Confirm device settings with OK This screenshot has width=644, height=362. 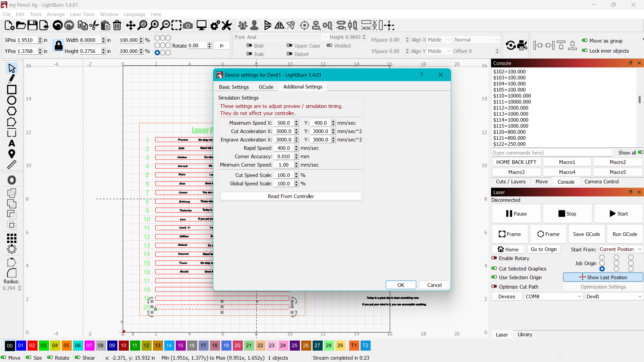click(401, 285)
